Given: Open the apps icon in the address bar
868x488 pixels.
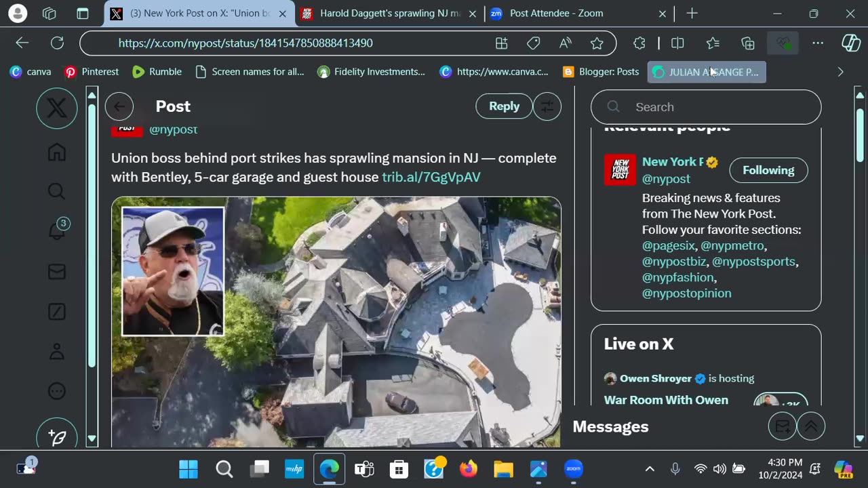Looking at the screenshot, I should pos(502,43).
